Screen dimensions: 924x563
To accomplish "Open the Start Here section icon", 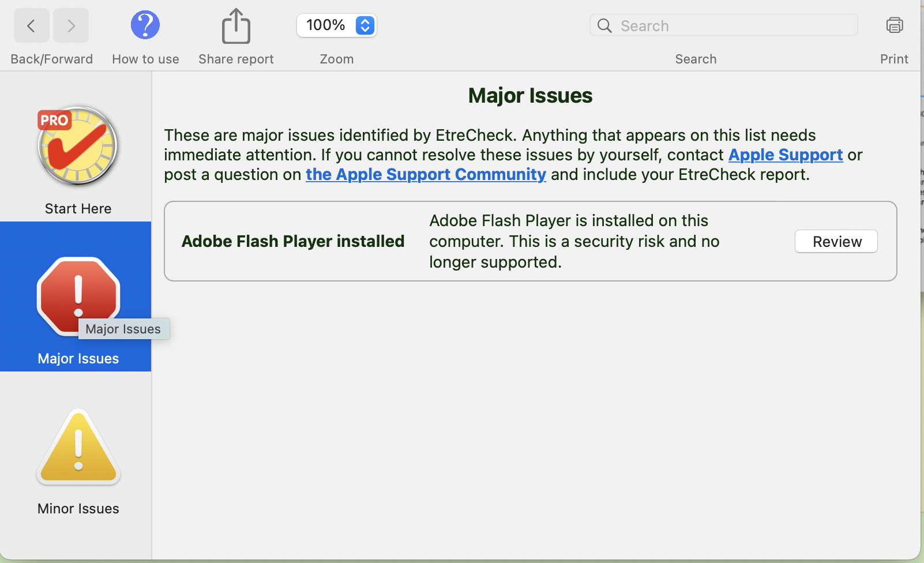I will [78, 146].
